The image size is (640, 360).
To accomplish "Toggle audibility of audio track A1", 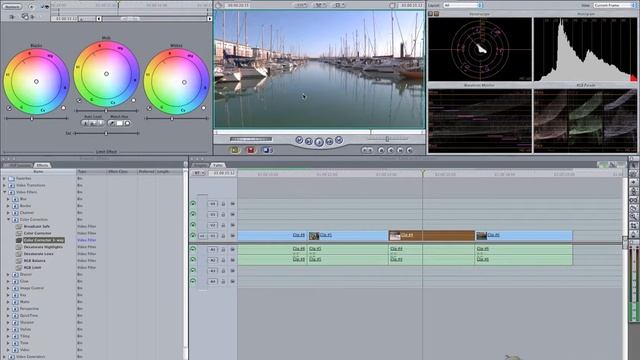I will (193, 249).
